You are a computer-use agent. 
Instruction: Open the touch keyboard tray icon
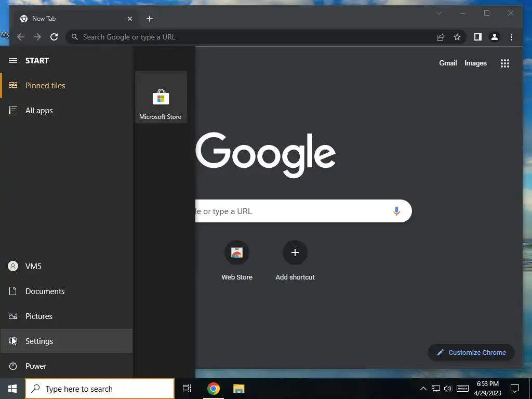pyautogui.click(x=462, y=389)
